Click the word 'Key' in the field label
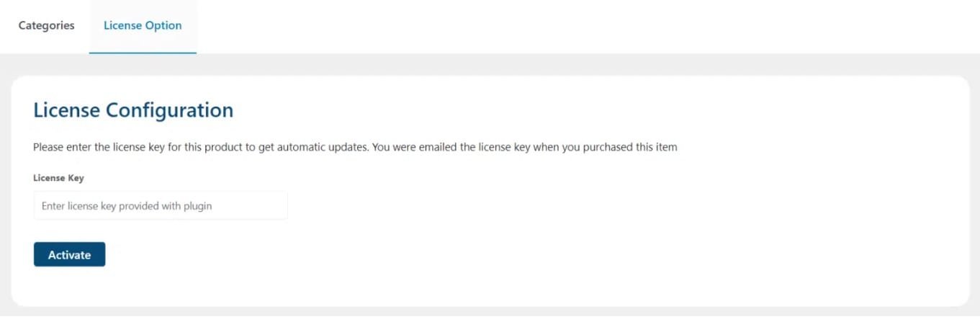Image resolution: width=980 pixels, height=317 pixels. (76, 178)
